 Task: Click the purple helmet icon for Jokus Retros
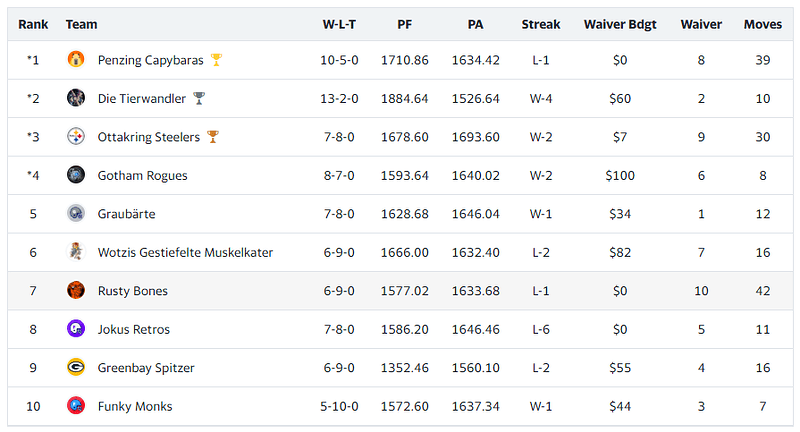76,329
